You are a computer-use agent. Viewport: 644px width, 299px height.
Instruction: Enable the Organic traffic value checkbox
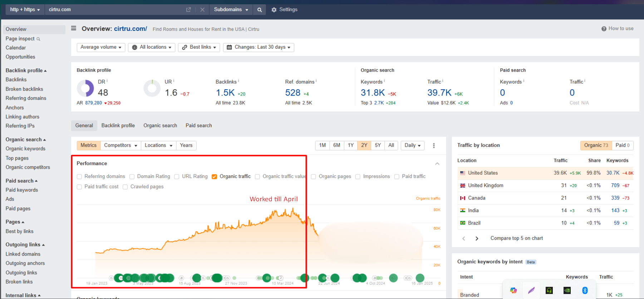257,177
